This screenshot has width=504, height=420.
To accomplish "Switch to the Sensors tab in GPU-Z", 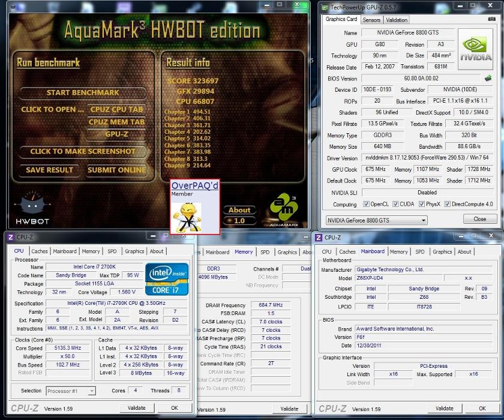I will [x=371, y=20].
